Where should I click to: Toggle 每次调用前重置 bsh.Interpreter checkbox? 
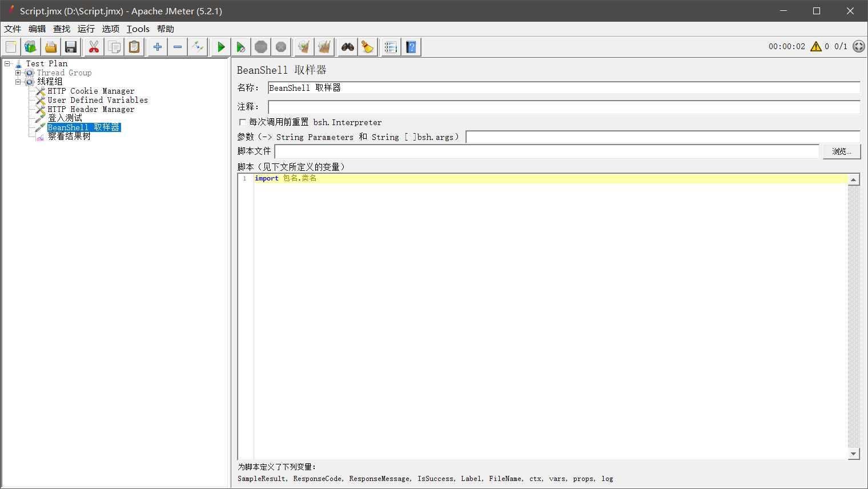(x=242, y=122)
